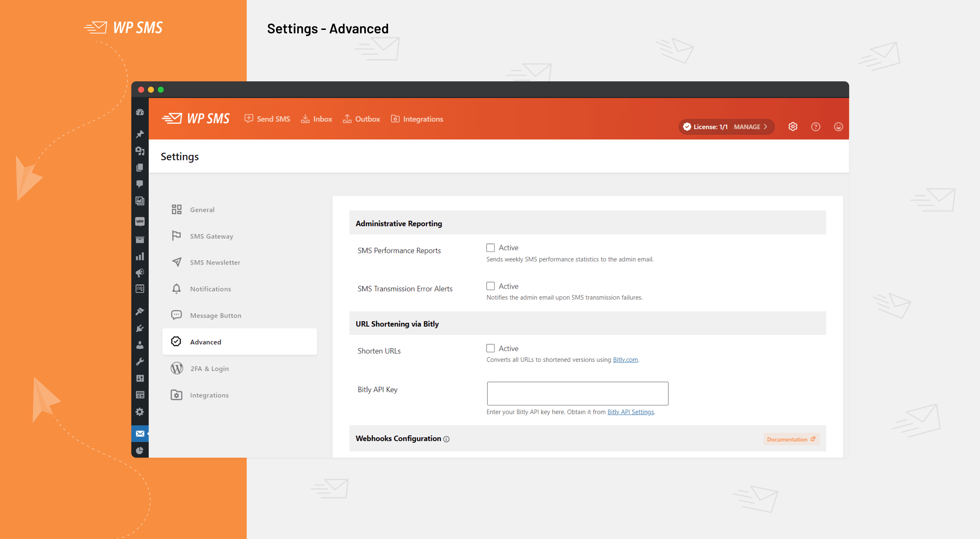
Task: Check the Shorten URLs Active checkbox
Action: (490, 348)
